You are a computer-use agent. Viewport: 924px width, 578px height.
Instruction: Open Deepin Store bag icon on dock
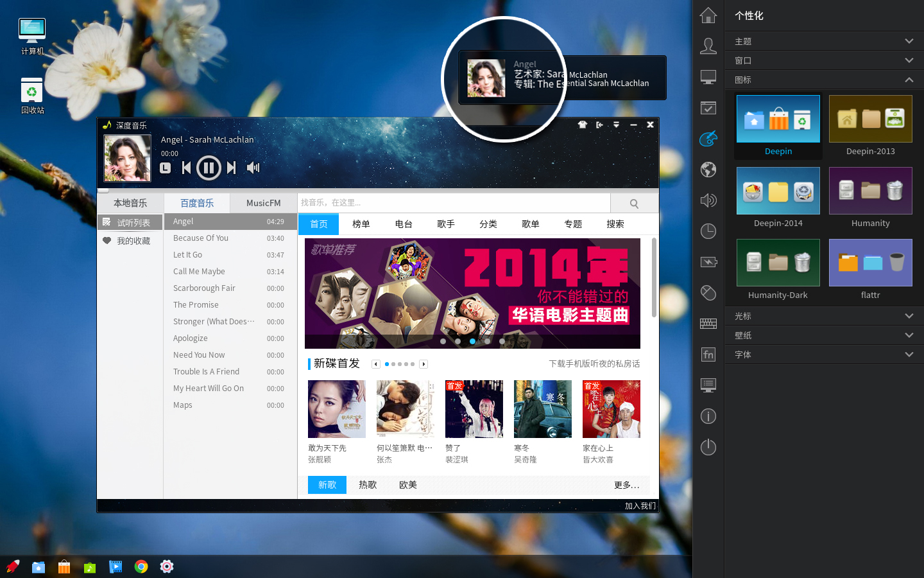click(64, 566)
